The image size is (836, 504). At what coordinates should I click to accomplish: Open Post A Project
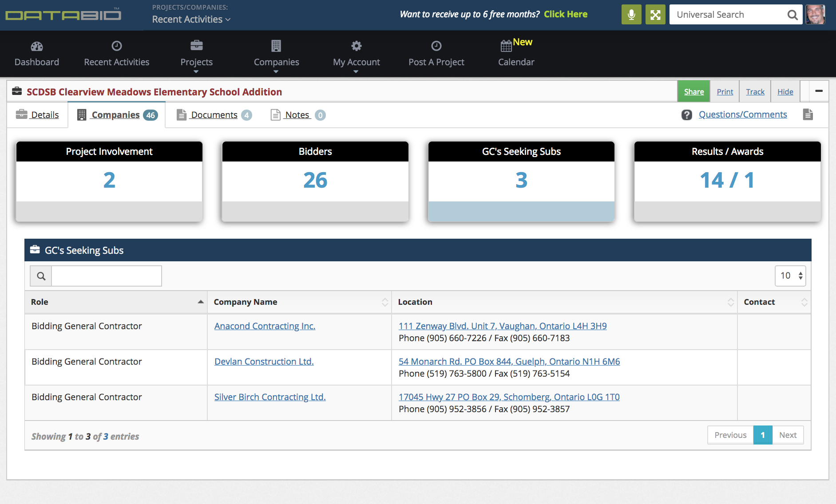tap(436, 54)
